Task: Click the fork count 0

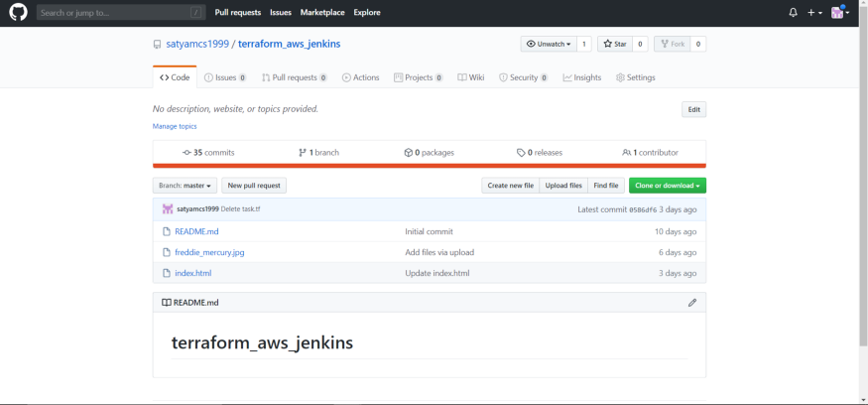Action: coord(698,44)
